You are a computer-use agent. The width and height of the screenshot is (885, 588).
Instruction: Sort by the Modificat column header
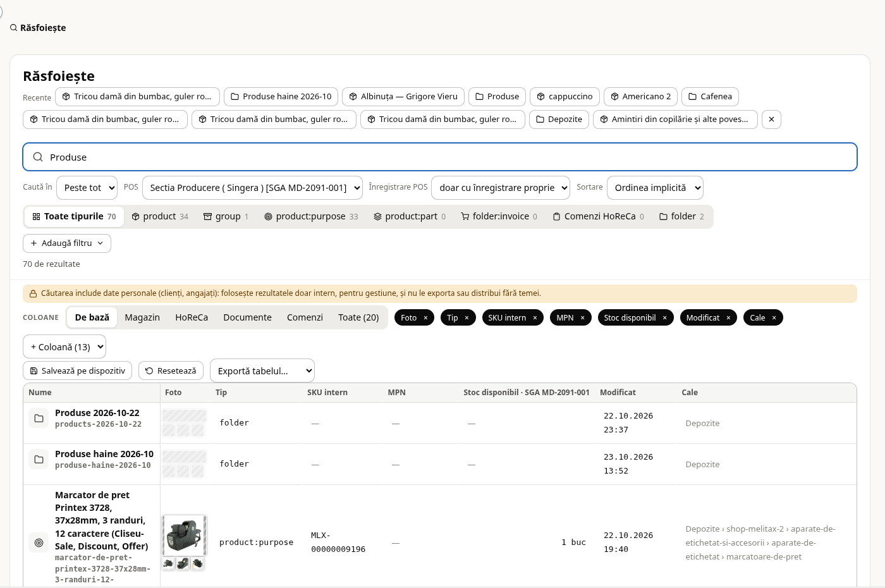pos(618,393)
